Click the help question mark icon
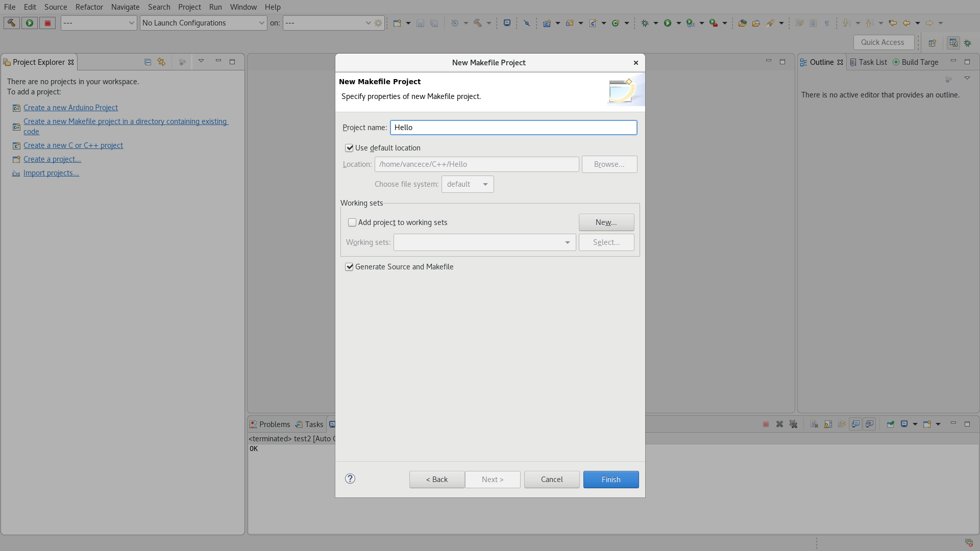The width and height of the screenshot is (980, 551). click(x=350, y=479)
